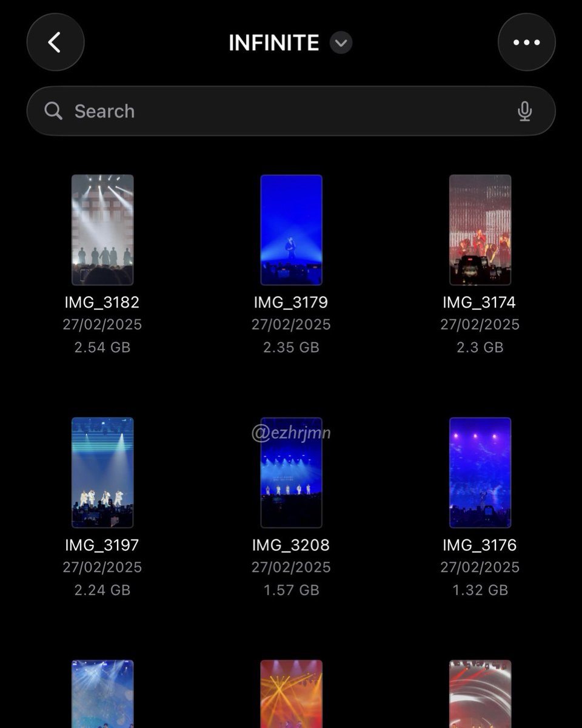Tap the magnifying glass search icon
The width and height of the screenshot is (582, 728).
click(x=53, y=111)
